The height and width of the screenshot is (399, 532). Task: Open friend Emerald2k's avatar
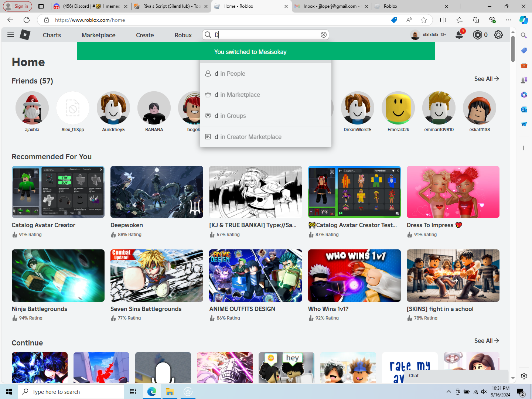click(398, 108)
